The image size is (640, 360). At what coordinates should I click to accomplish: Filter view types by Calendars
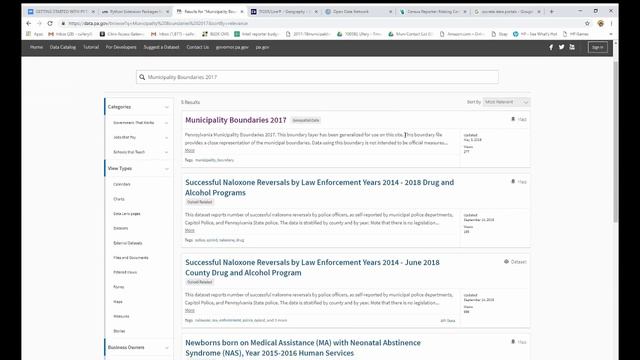tap(122, 184)
